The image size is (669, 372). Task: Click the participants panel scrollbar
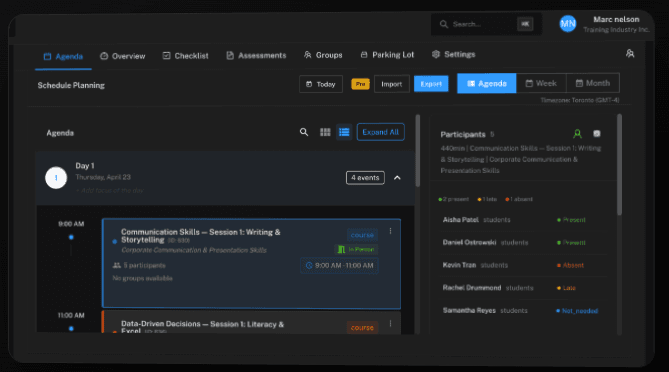point(619,164)
